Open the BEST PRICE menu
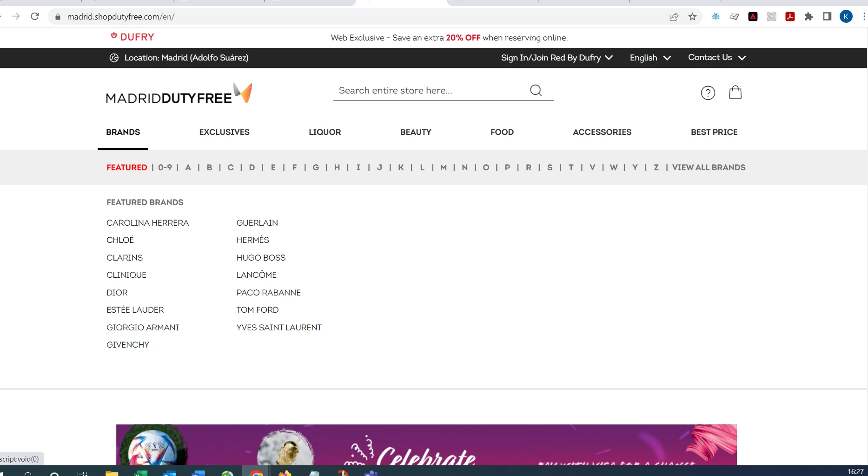 coord(714,132)
